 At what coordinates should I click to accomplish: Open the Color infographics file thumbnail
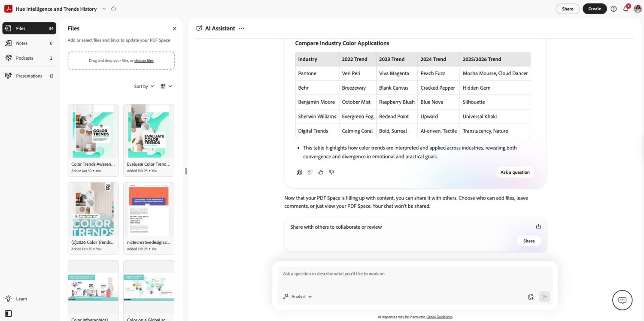click(x=93, y=291)
